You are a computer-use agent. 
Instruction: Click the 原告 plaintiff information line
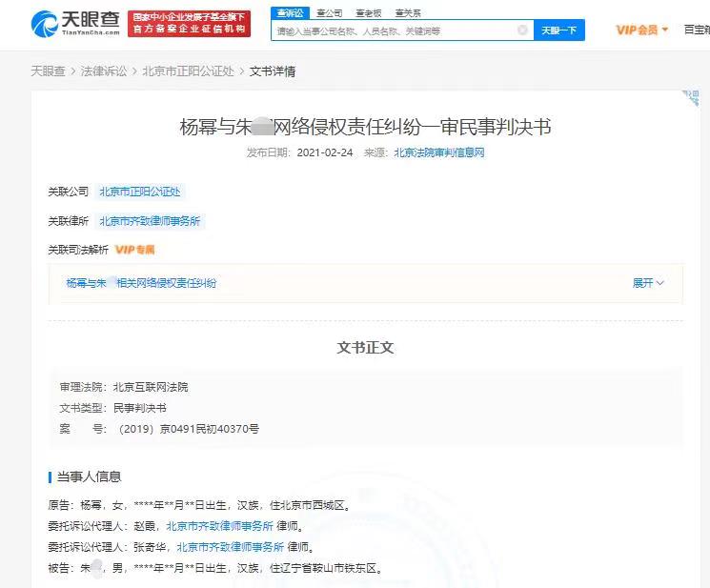coord(200,505)
